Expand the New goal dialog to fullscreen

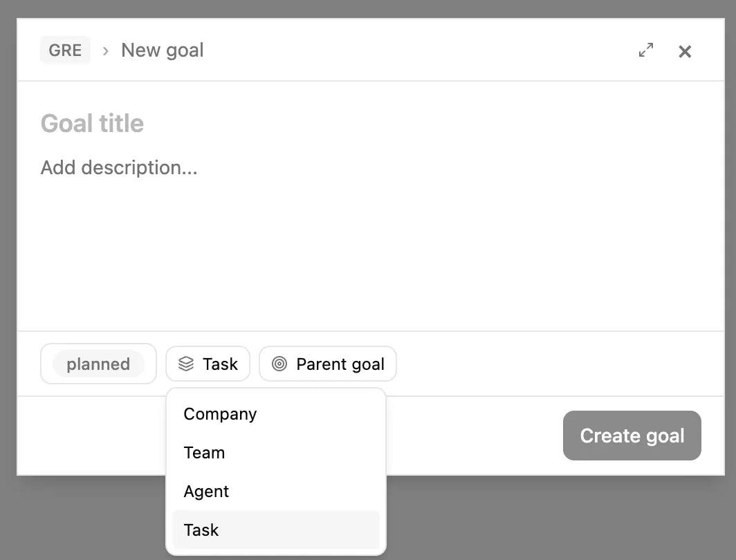[x=645, y=50]
